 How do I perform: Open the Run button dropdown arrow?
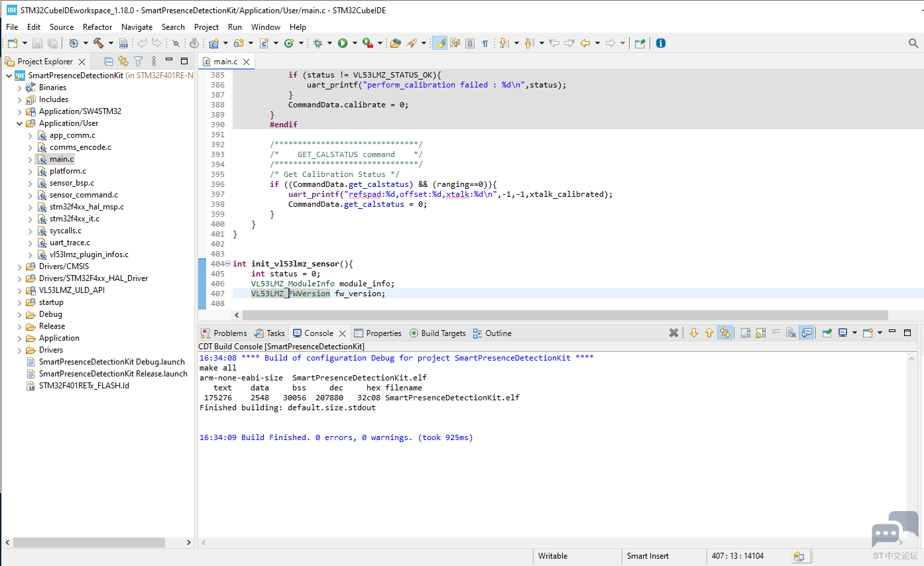click(355, 43)
